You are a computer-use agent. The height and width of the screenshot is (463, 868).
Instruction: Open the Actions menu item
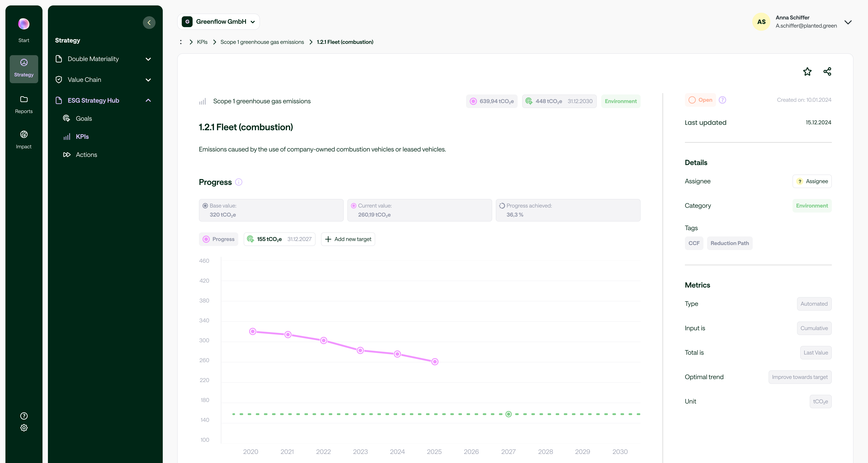click(86, 155)
